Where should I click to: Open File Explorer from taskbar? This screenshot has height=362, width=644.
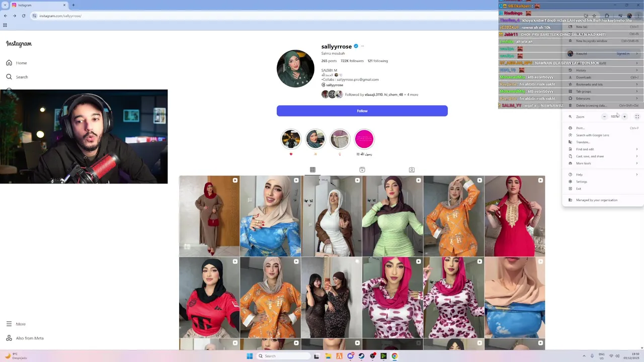328,356
